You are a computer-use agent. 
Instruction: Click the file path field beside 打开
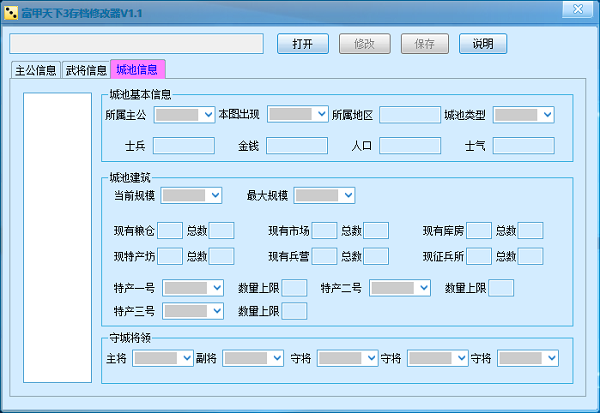pos(137,44)
